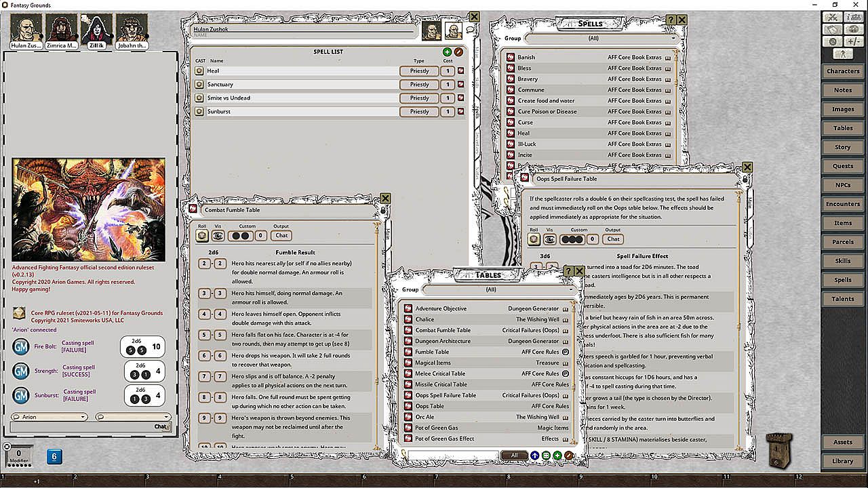Cast the Heal spell in the spell list

(199, 71)
